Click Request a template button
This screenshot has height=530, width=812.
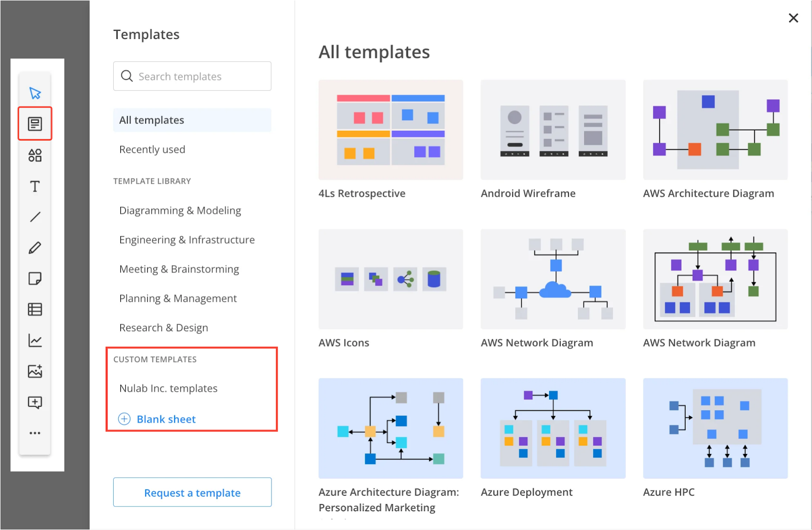[192, 492]
